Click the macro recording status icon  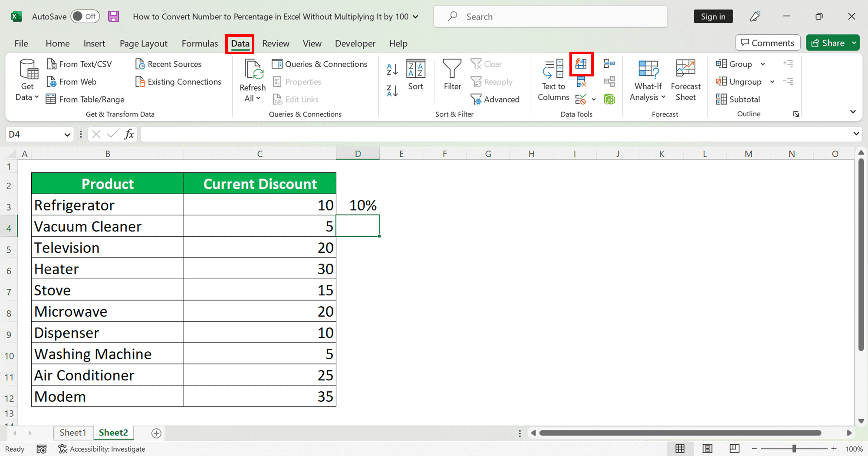[42, 449]
